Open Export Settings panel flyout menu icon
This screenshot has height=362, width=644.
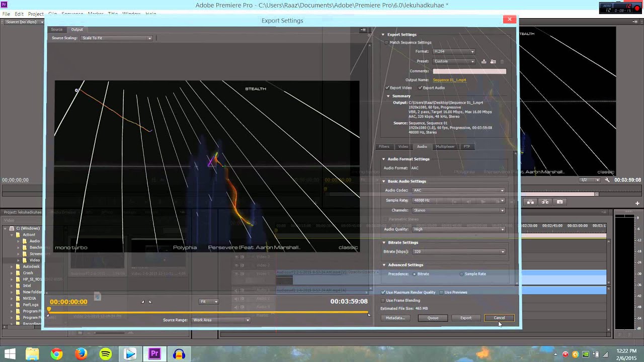pos(363,30)
